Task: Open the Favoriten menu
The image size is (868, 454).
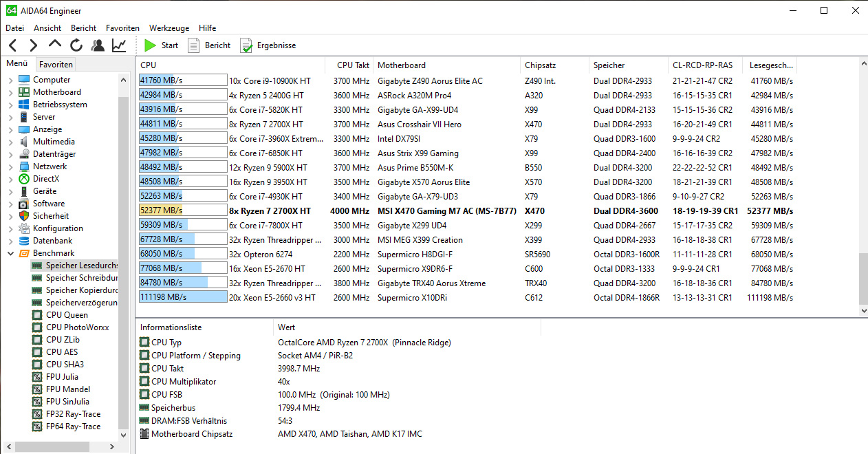Action: click(x=122, y=28)
